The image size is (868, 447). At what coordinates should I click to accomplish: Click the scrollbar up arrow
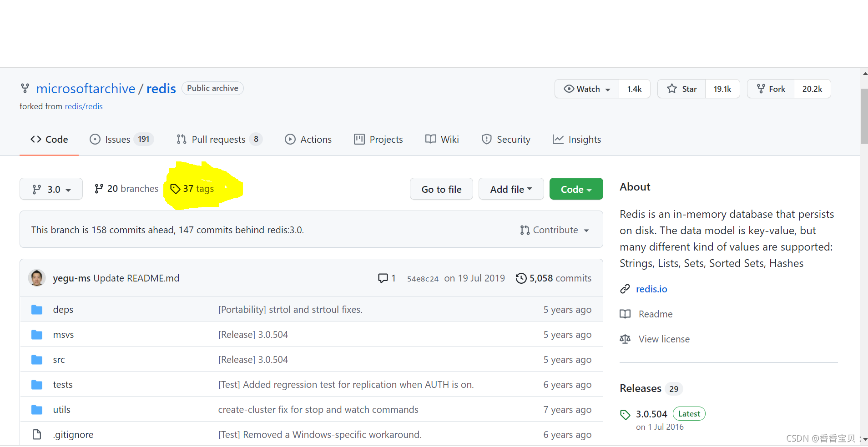(864, 73)
